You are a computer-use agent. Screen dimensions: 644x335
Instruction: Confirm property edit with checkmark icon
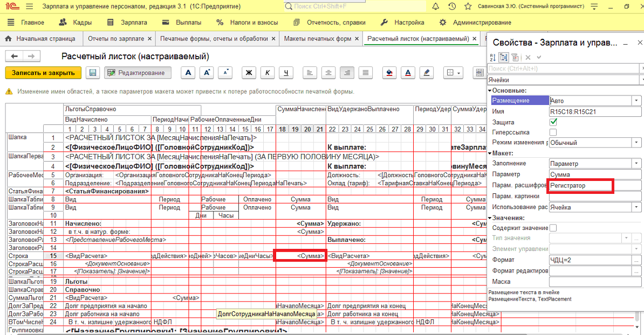coord(539,58)
